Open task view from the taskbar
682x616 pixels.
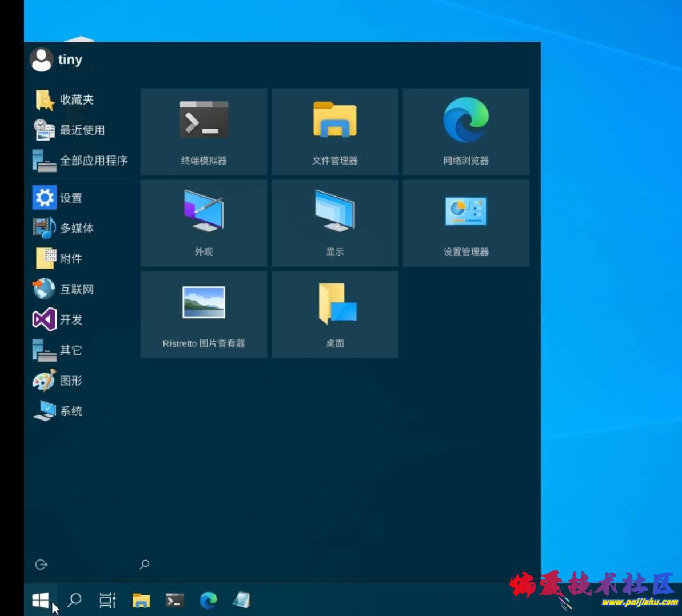pos(107,600)
